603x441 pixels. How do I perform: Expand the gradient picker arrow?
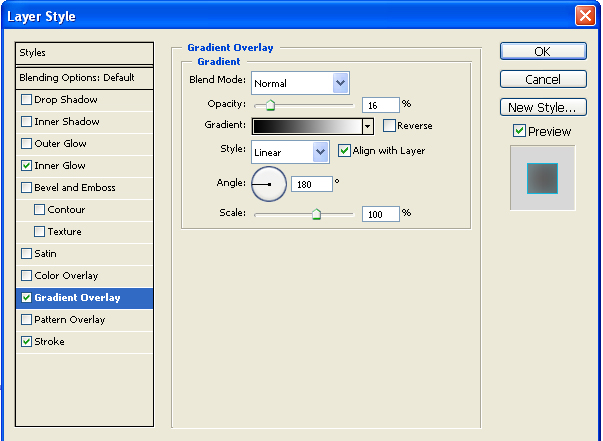(368, 126)
